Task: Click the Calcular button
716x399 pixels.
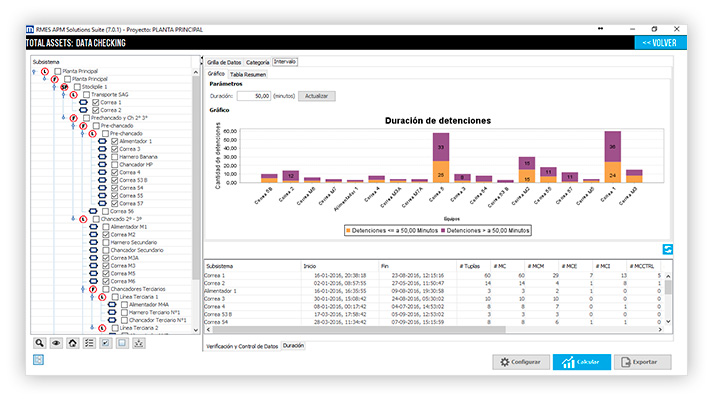Action: (582, 362)
